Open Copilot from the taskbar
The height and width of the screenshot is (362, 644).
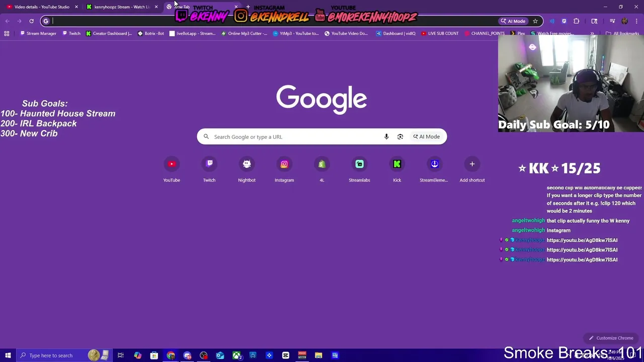pos(137,355)
